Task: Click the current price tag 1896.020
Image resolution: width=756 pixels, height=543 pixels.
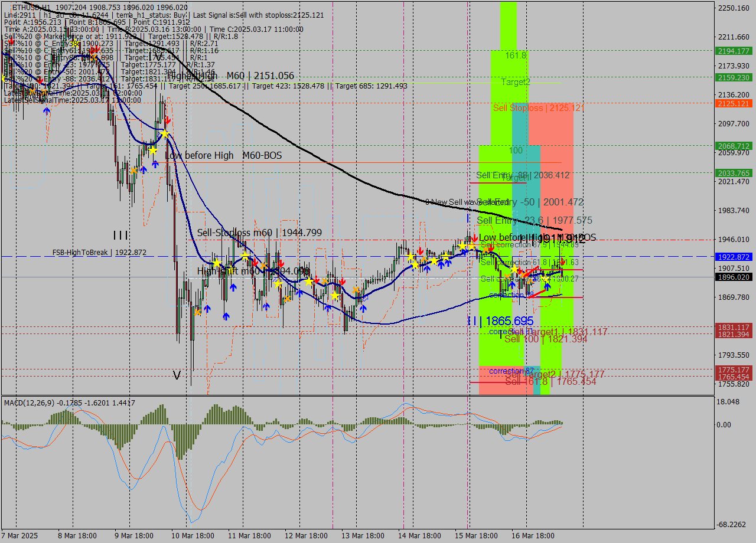Action: point(733,277)
